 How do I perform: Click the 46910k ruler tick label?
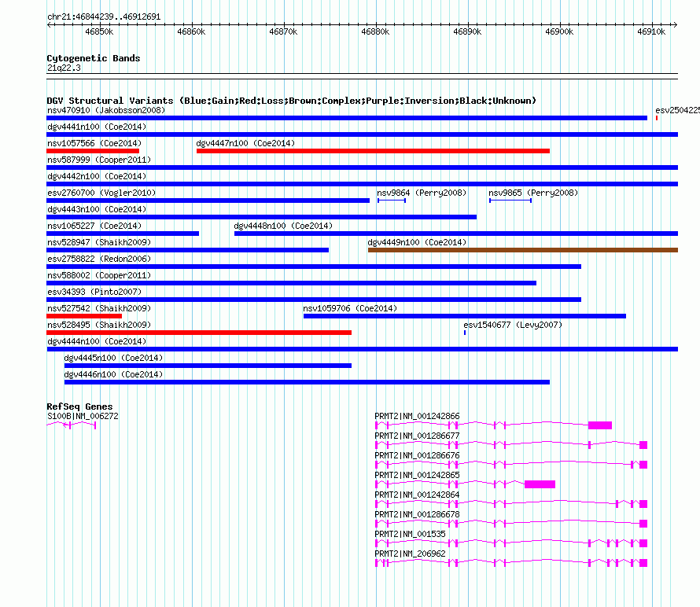click(651, 31)
